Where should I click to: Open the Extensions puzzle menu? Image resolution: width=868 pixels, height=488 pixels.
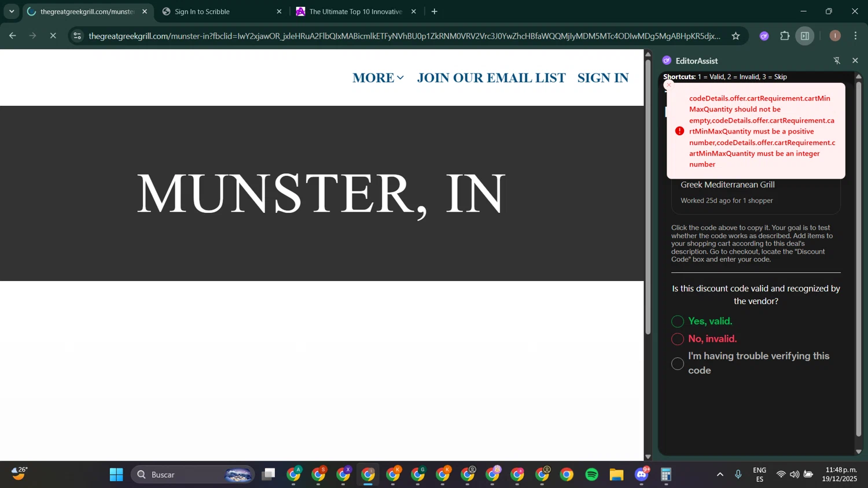pyautogui.click(x=785, y=36)
